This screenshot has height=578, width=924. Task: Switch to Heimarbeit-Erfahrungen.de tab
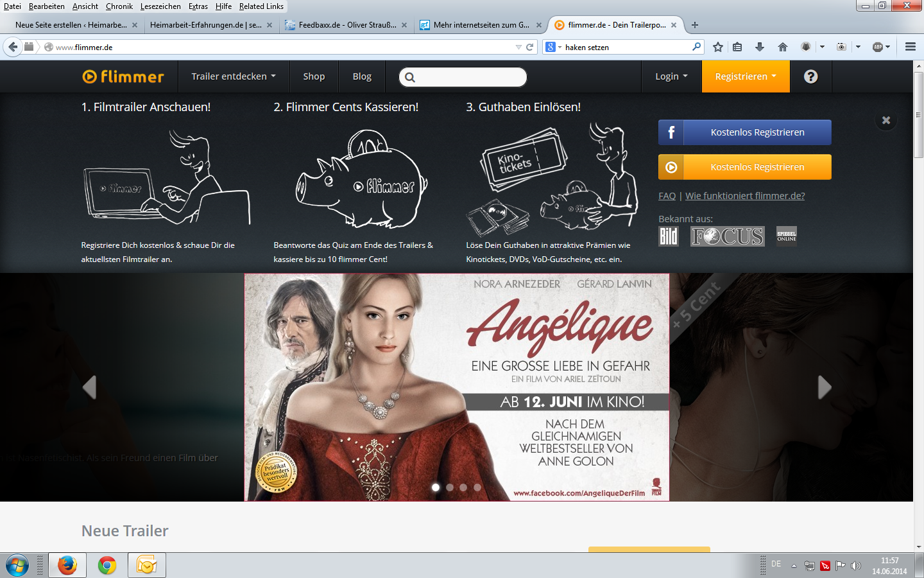tap(205, 25)
